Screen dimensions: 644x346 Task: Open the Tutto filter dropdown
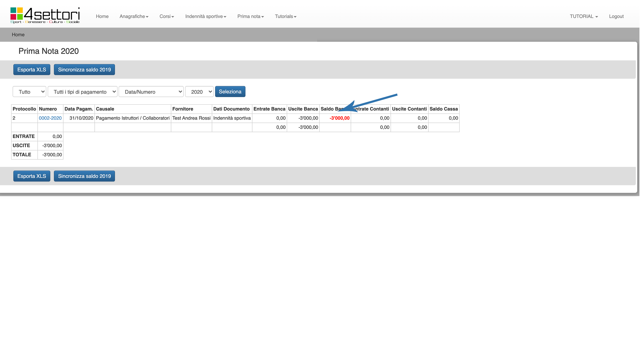pos(29,92)
